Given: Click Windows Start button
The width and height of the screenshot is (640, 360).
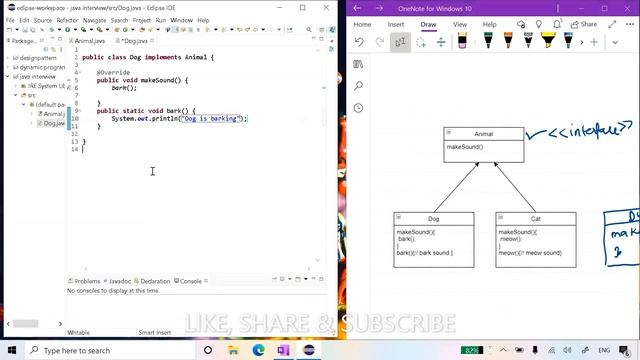Looking at the screenshot, I should pyautogui.click(x=12, y=350).
